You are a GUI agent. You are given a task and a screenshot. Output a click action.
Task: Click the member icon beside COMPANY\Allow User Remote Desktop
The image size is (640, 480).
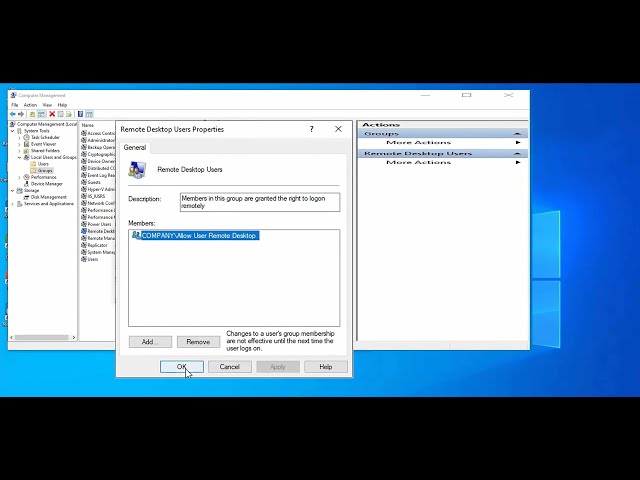[136, 235]
